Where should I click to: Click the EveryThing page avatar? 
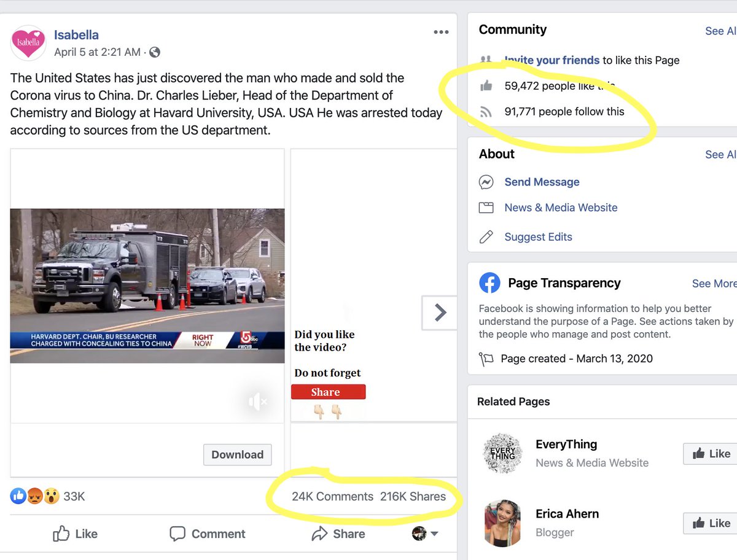[502, 453]
